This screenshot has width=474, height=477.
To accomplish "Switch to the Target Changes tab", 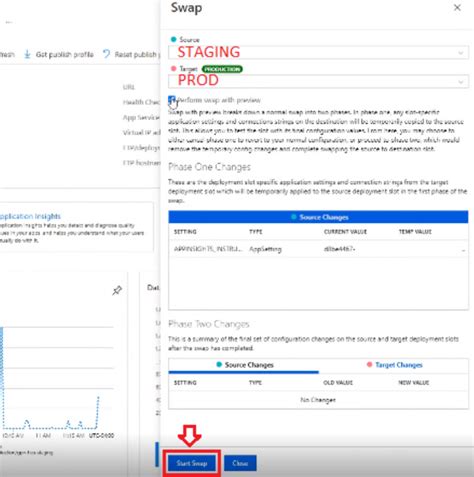I will click(x=394, y=365).
